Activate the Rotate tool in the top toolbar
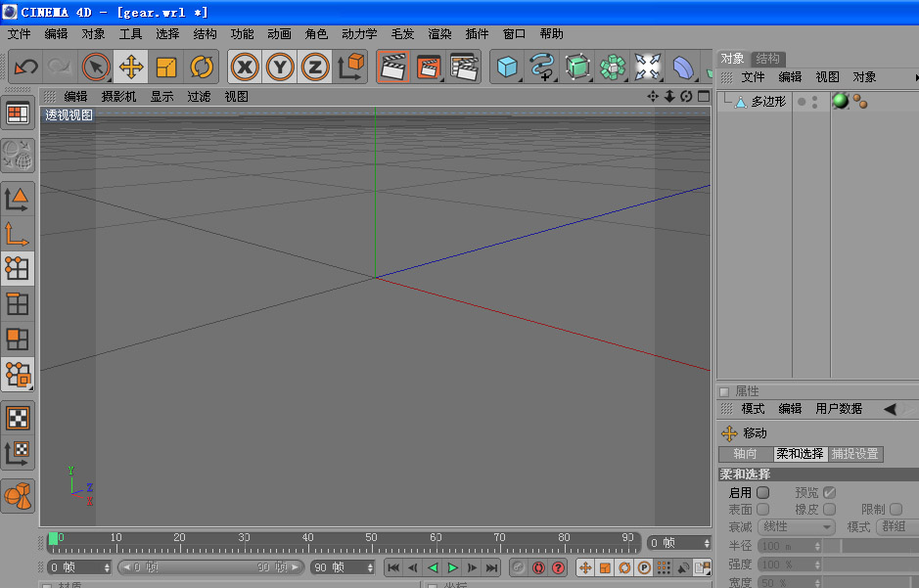The width and height of the screenshot is (919, 588). pos(202,67)
